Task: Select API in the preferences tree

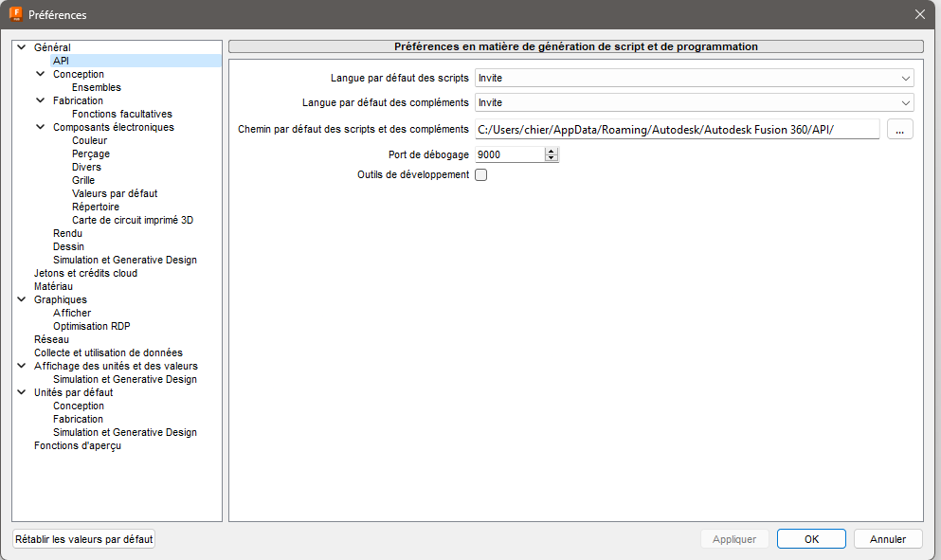Action: pos(62,61)
